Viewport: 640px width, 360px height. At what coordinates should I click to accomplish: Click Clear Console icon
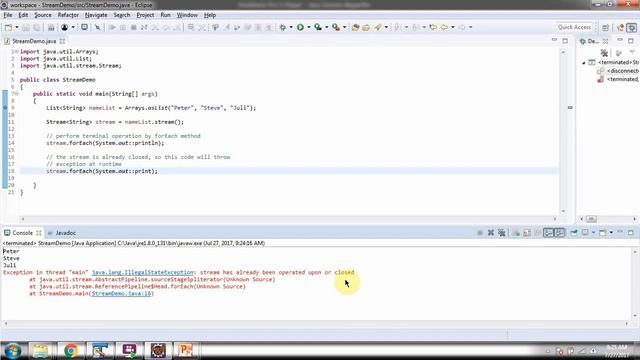click(516, 233)
